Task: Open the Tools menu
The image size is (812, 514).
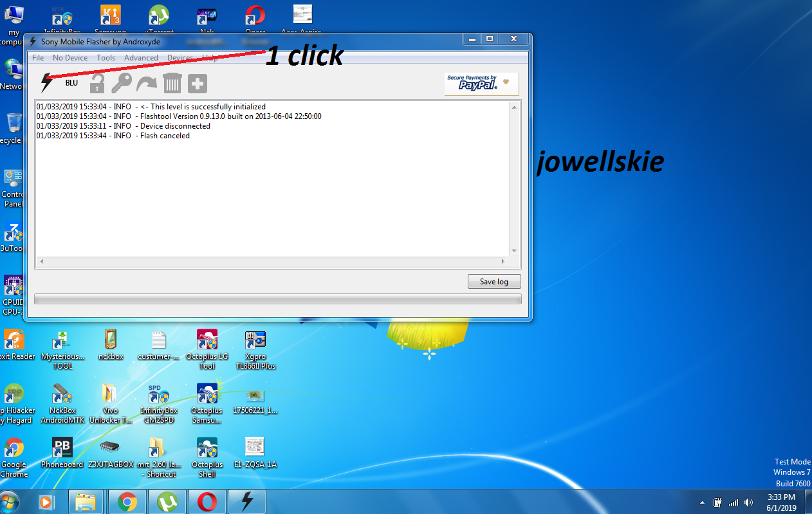Action: click(106, 58)
